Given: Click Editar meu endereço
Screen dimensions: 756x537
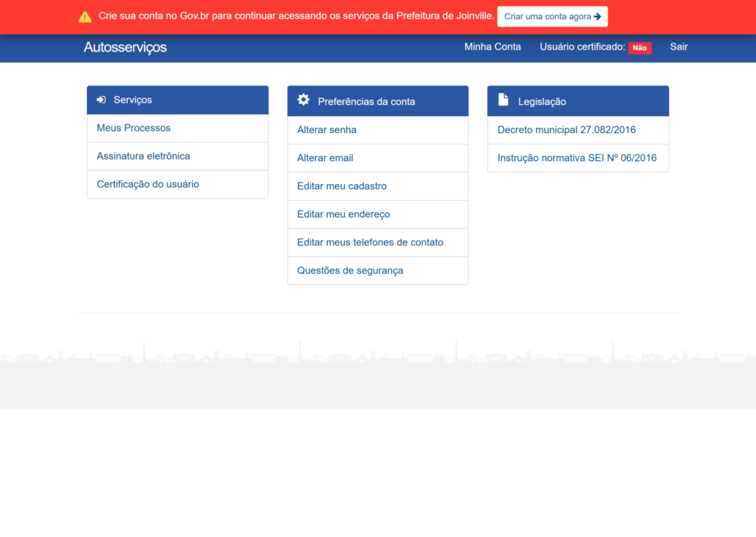Looking at the screenshot, I should 343,214.
